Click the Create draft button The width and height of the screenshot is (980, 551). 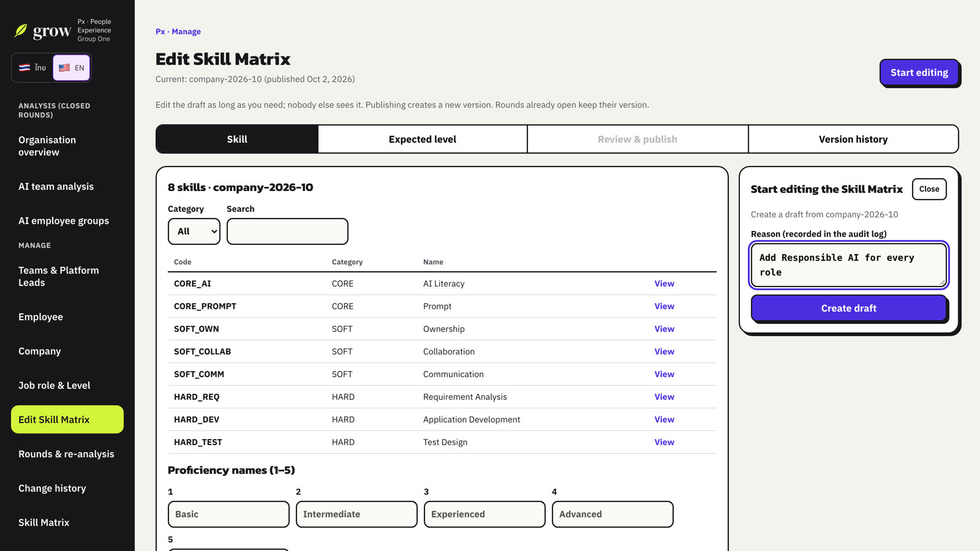[x=849, y=308]
